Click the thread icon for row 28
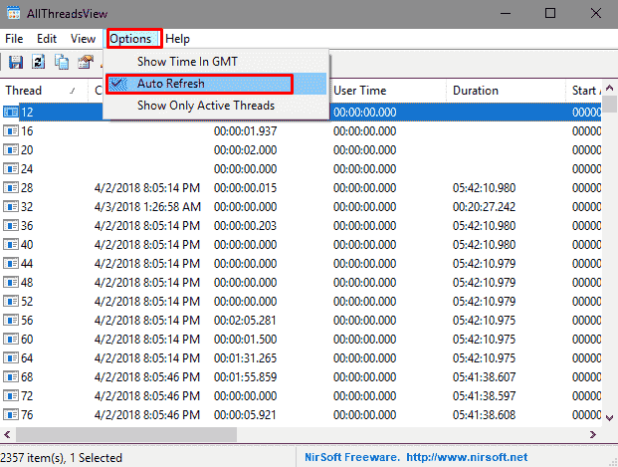 coord(11,188)
